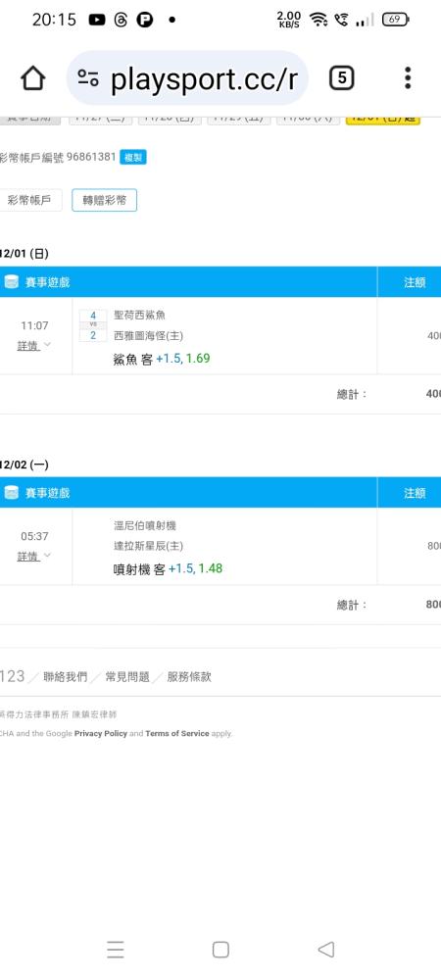Open the 彩幣帳戶 tab
Viewport: 441px width, 980px height.
pos(30,201)
